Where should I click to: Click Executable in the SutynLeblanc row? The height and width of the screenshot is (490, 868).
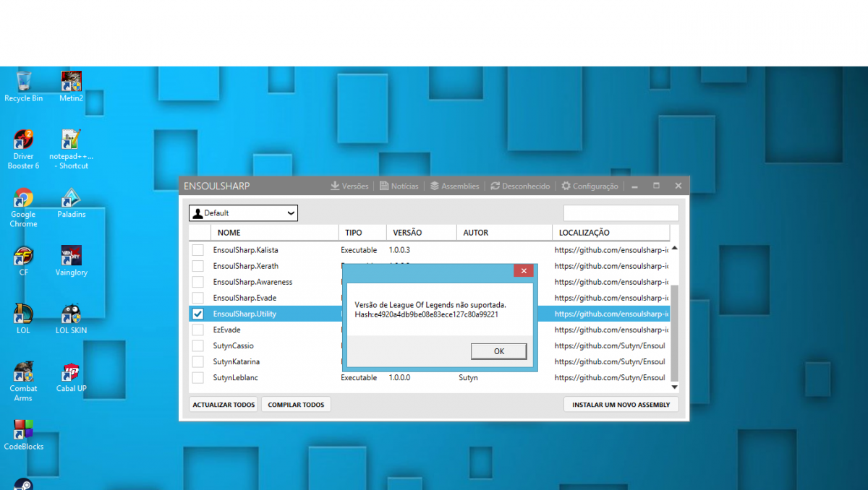tap(359, 377)
